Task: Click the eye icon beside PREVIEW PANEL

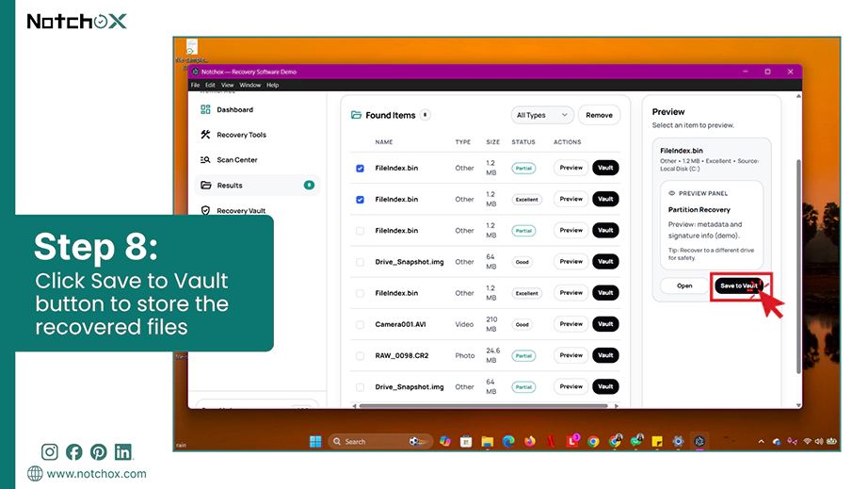Action: coord(671,193)
